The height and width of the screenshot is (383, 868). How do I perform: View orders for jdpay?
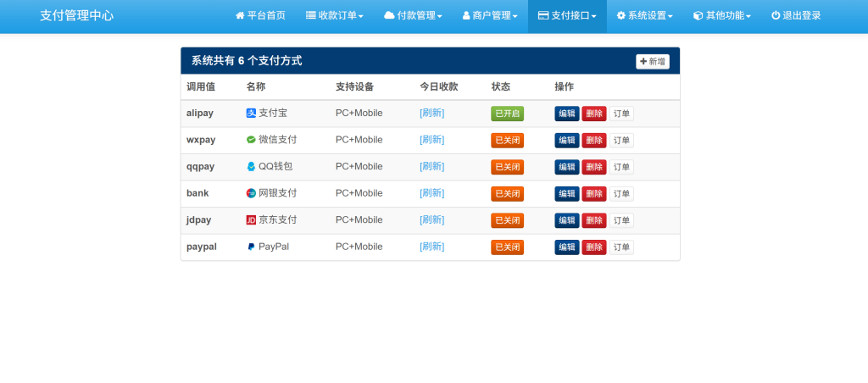coord(621,220)
